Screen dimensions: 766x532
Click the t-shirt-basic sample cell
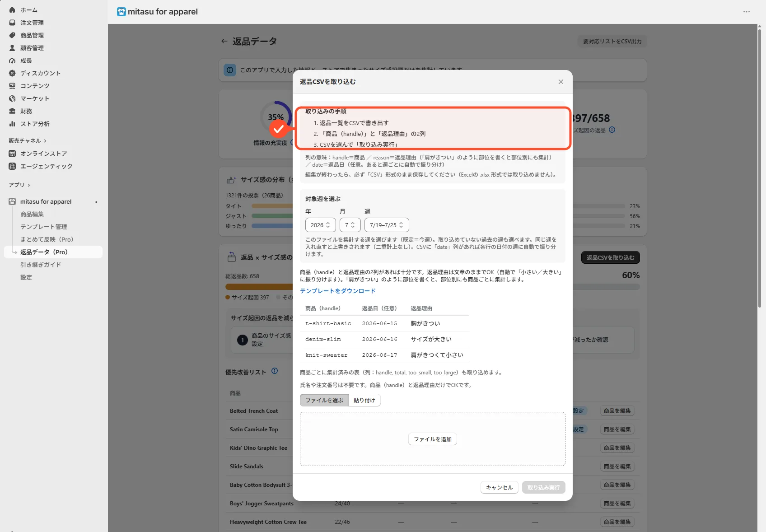[328, 323]
